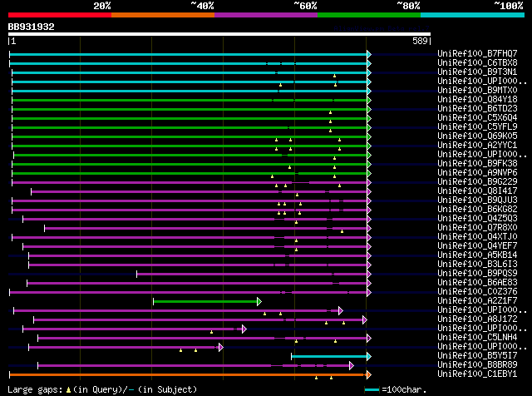Click the red 20% identity legend segment
This screenshot has height=396, width=532.
pyautogui.click(x=60, y=15)
